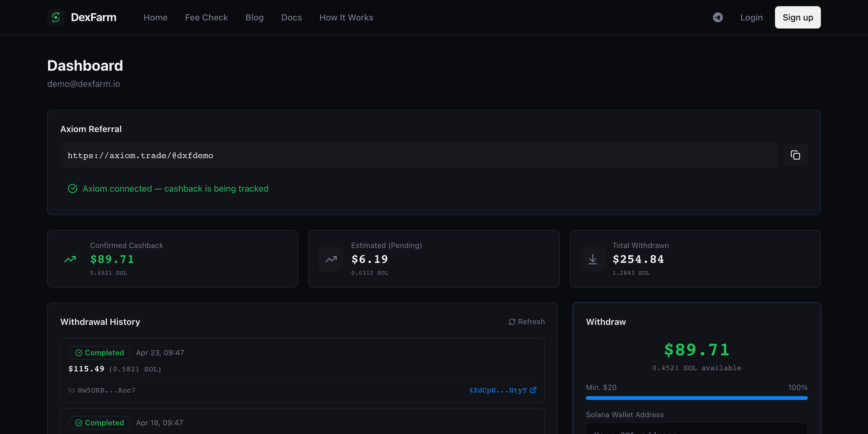Click the large $89.71 withdraw amount
Image resolution: width=868 pixels, height=434 pixels.
point(697,350)
